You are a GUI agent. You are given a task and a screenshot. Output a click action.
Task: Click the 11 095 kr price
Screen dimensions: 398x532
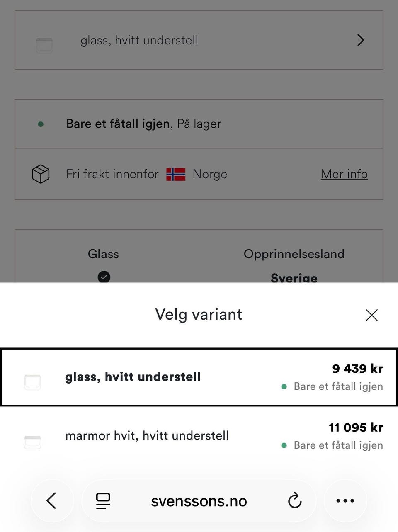click(356, 428)
